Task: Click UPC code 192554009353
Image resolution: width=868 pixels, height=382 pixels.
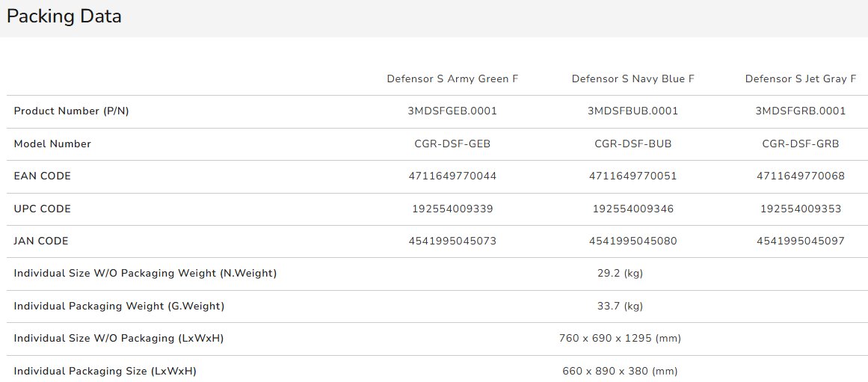Action: [800, 209]
